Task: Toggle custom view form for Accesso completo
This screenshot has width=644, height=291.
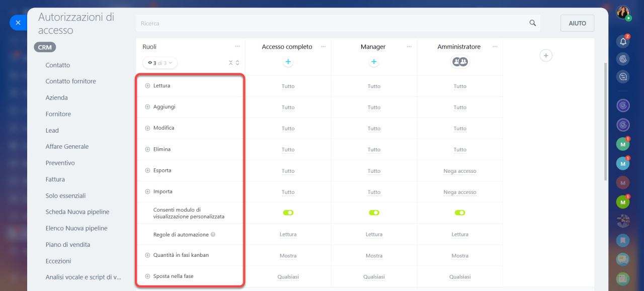Action: click(288, 213)
